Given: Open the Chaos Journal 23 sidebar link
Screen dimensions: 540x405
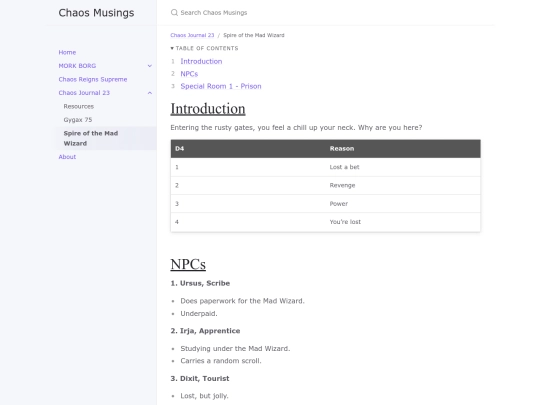Looking at the screenshot, I should pos(84,93).
